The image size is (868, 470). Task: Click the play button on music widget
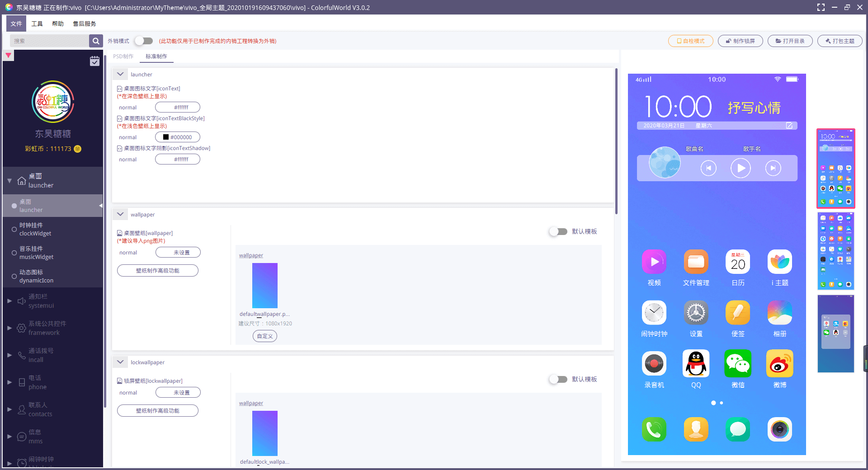741,168
